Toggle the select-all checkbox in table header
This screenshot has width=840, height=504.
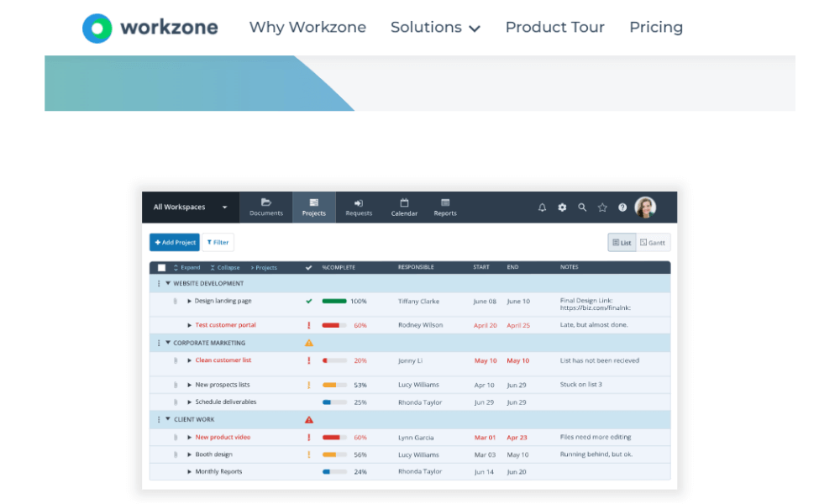(161, 267)
